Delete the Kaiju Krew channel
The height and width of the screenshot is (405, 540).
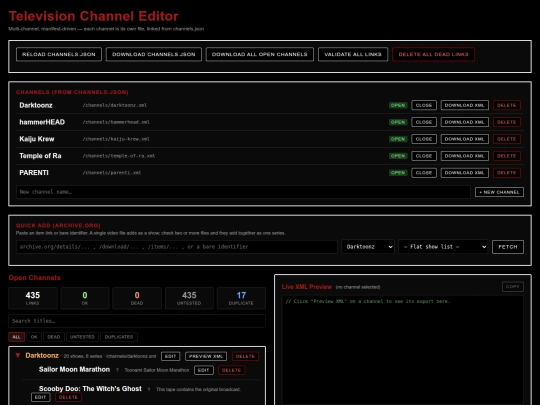point(507,139)
